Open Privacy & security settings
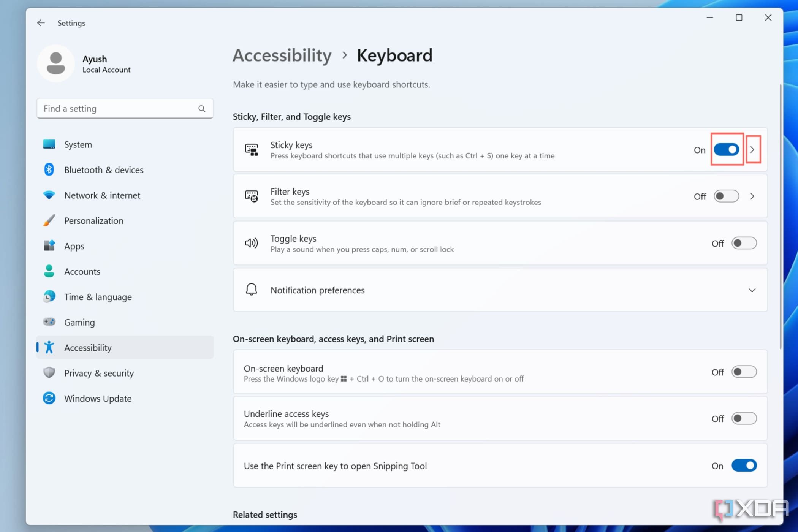798x532 pixels. pos(125,373)
